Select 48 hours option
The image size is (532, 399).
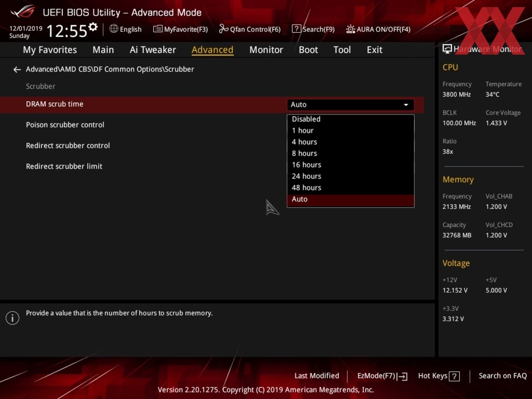[350, 187]
